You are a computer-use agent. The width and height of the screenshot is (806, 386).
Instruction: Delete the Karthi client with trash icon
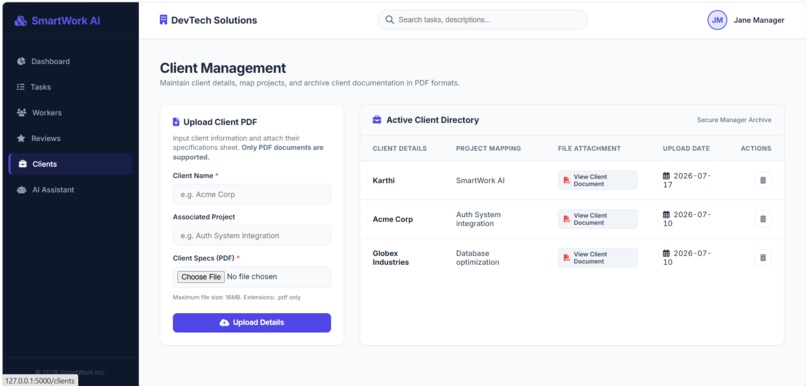click(x=763, y=180)
